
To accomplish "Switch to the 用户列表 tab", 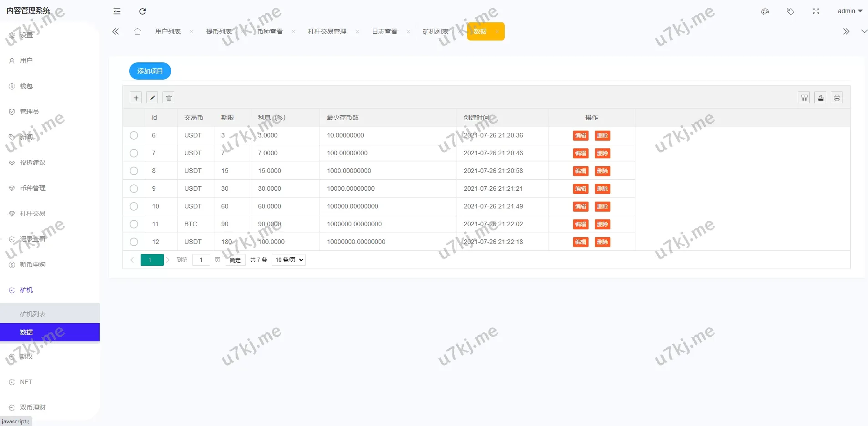I will pyautogui.click(x=168, y=31).
